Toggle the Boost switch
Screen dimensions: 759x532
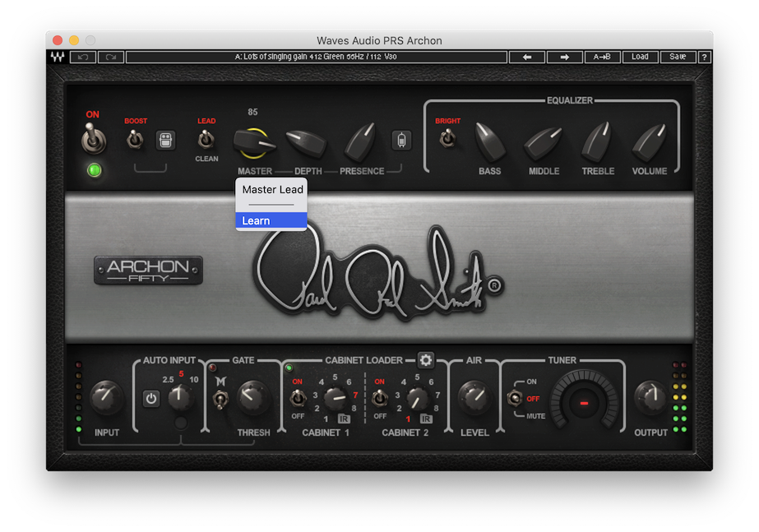[135, 140]
